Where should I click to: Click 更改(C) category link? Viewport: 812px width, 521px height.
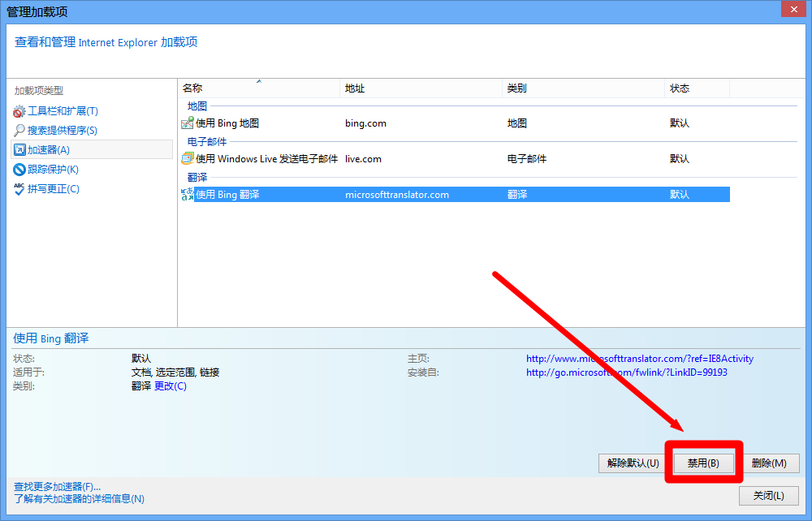tap(171, 386)
